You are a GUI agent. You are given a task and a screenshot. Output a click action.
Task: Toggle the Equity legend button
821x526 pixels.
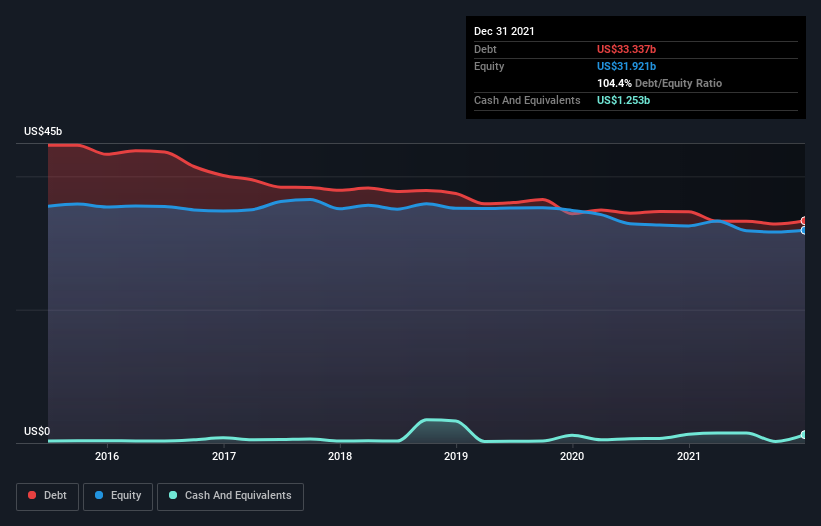(x=118, y=496)
